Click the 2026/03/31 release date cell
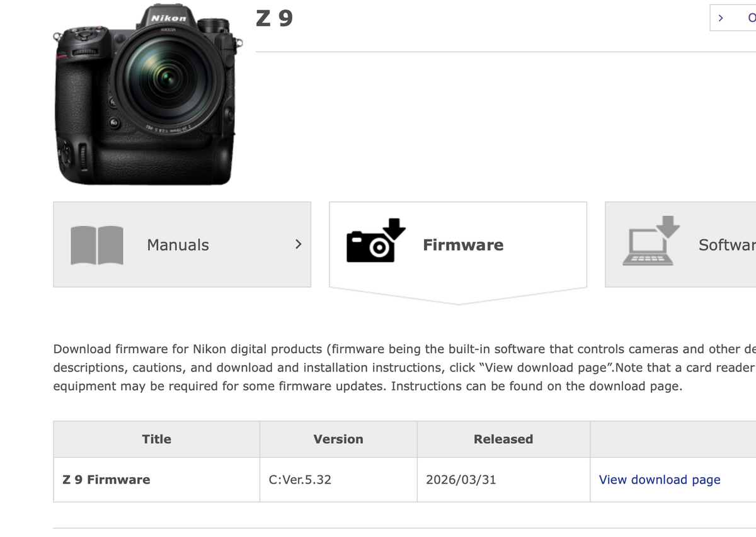This screenshot has height=537, width=756. pos(461,480)
